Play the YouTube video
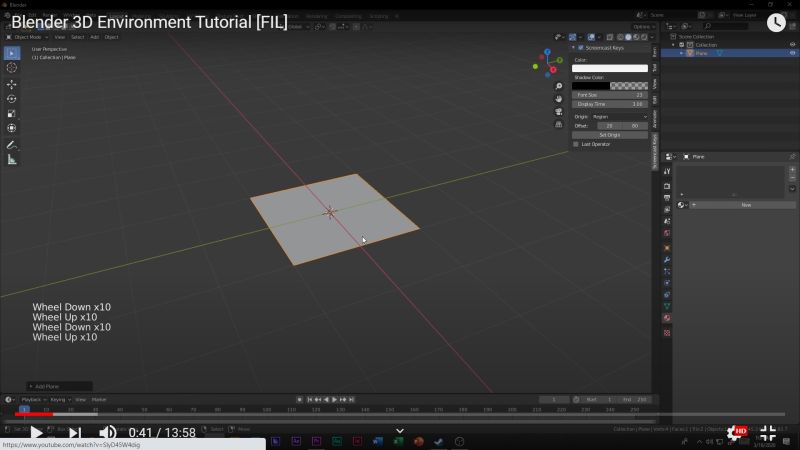 click(x=36, y=433)
